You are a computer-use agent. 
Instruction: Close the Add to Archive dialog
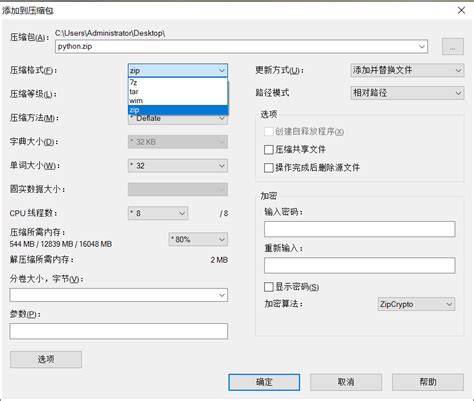(461, 10)
